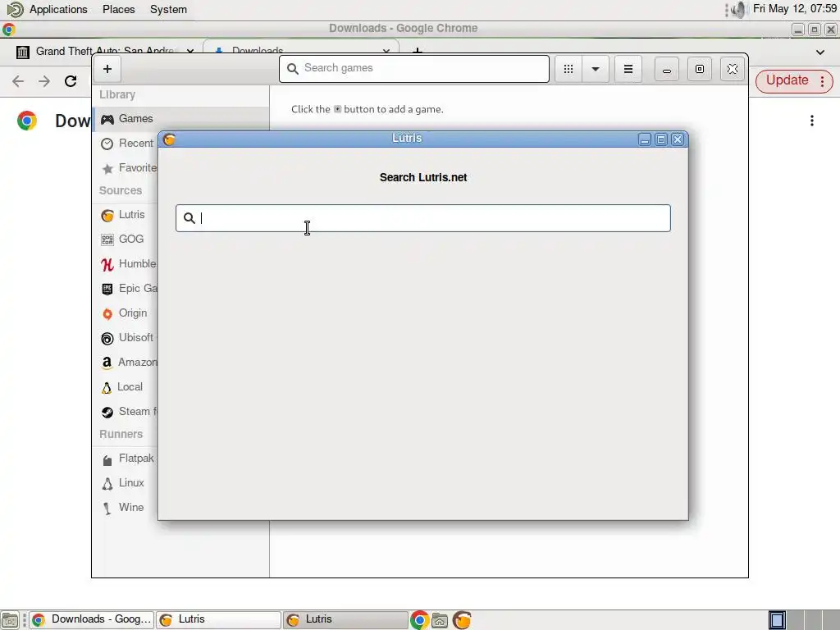
Task: Launch Lutris from bottom panel icon
Action: pyautogui.click(x=462, y=620)
